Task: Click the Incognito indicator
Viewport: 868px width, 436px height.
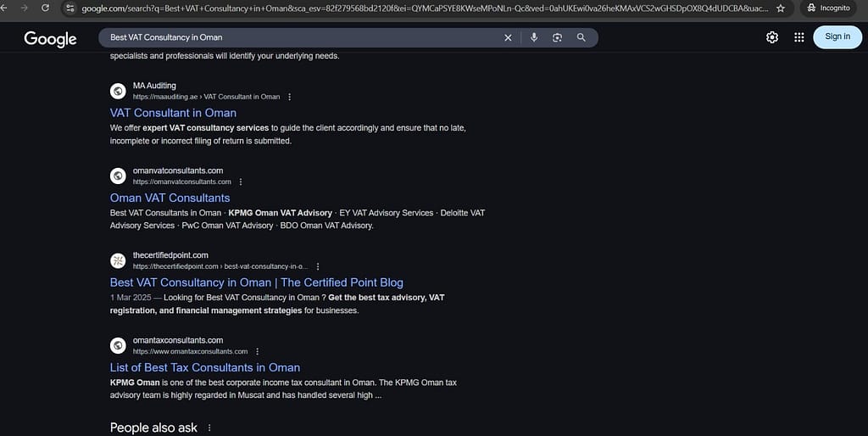Action: pos(828,8)
